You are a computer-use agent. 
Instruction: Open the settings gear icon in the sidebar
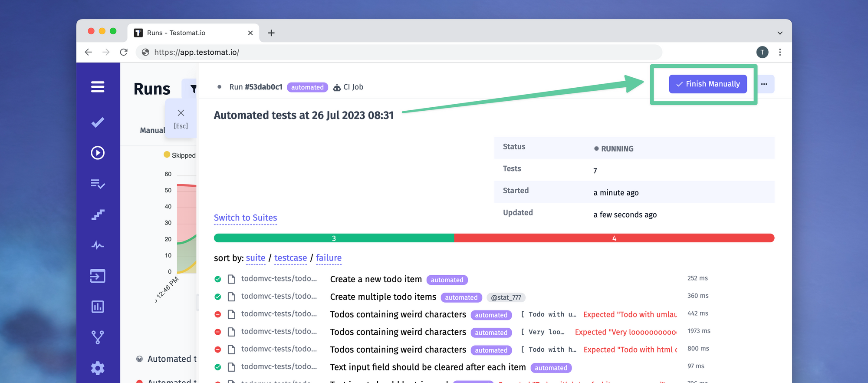98,368
